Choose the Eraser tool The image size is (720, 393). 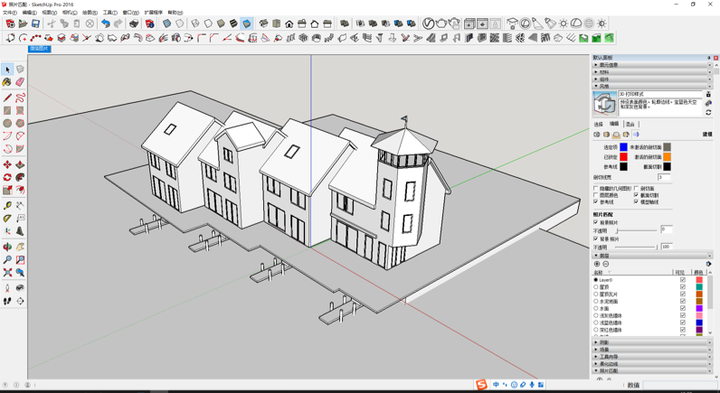point(20,82)
